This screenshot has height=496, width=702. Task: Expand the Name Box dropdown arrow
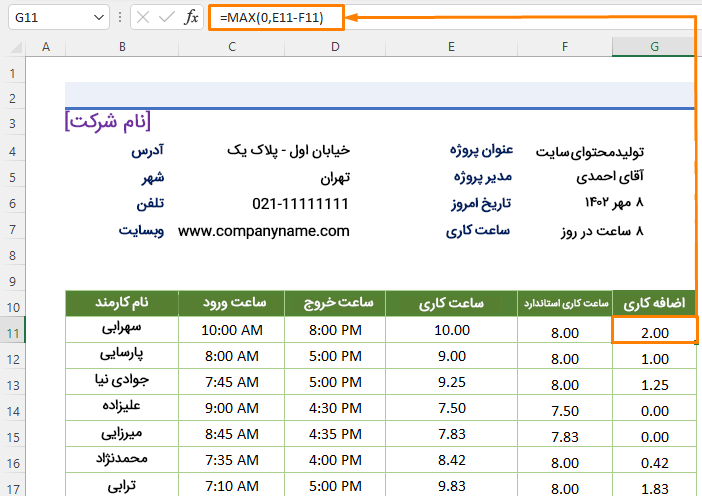coord(98,17)
